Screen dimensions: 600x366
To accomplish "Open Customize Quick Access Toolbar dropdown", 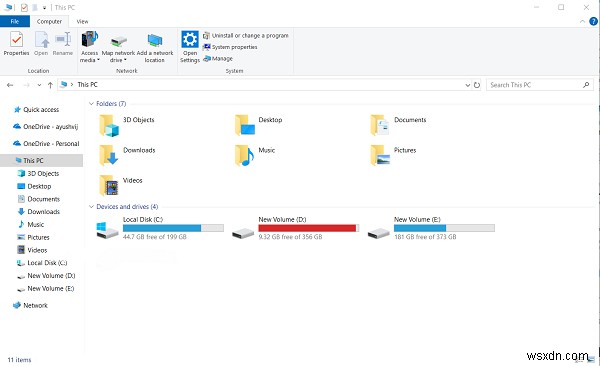I will pos(44,8).
